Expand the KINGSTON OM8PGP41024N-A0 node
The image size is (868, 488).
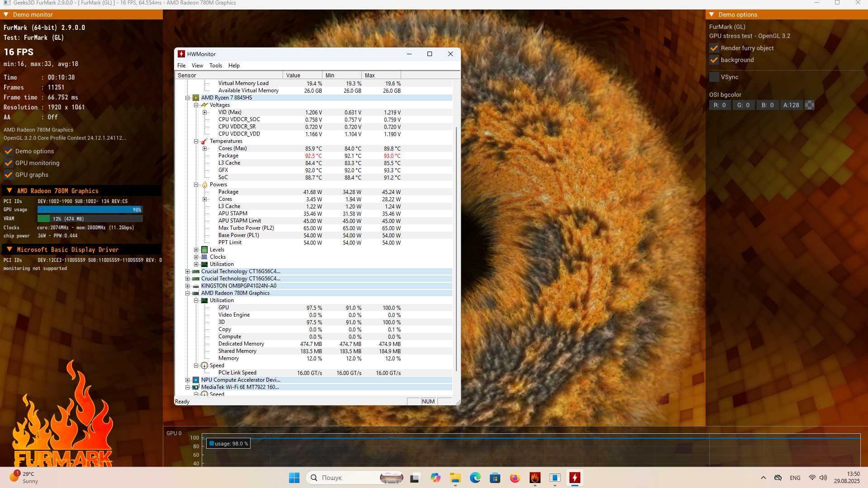tap(187, 286)
